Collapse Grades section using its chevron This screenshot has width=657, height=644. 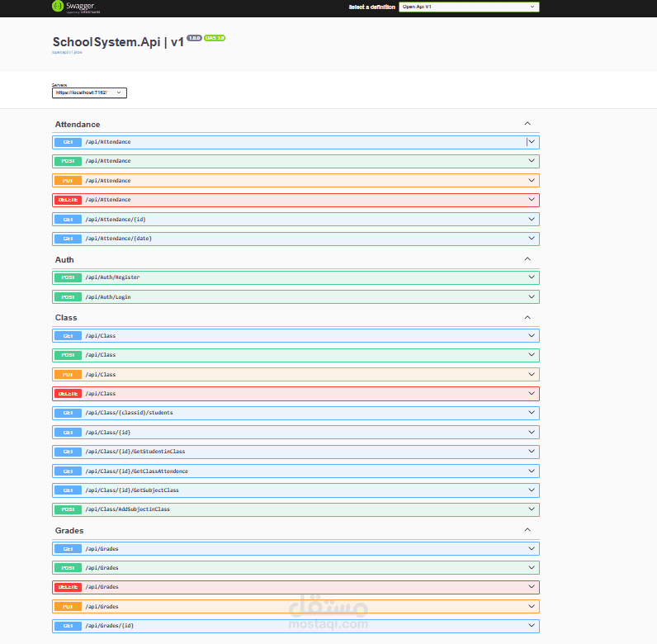click(x=527, y=530)
